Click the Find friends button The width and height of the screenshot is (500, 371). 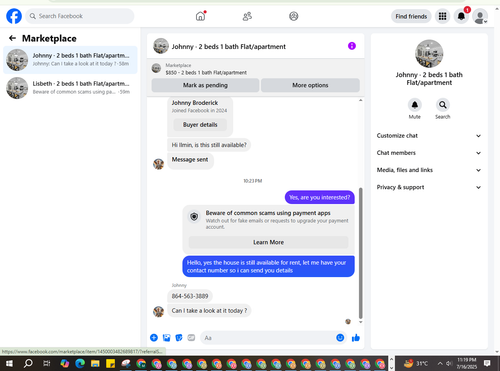pos(411,16)
